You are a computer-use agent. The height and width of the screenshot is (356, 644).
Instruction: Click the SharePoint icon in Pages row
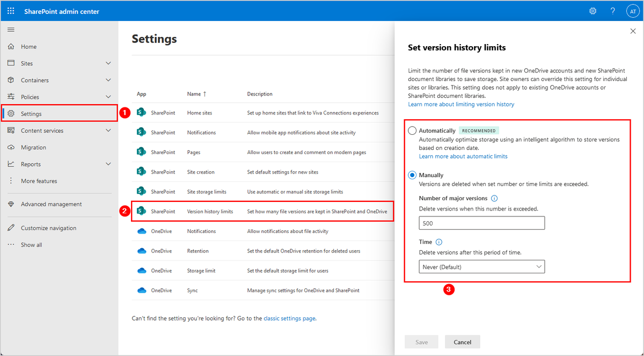[142, 152]
